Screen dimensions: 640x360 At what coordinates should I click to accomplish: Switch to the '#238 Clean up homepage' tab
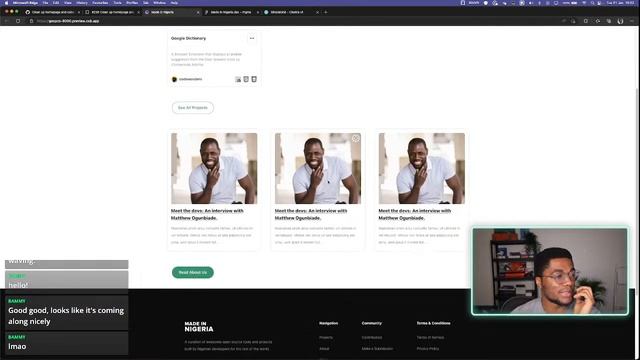(112, 12)
